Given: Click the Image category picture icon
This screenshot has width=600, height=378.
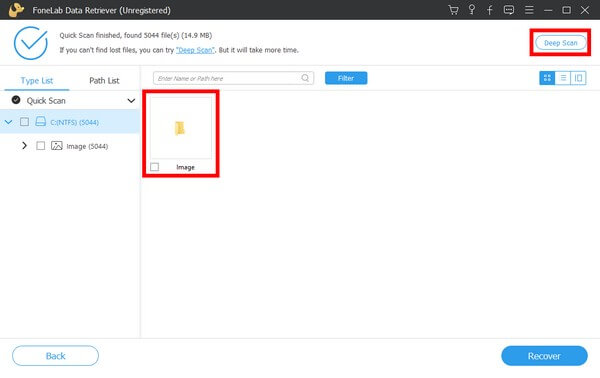Looking at the screenshot, I should tap(57, 146).
